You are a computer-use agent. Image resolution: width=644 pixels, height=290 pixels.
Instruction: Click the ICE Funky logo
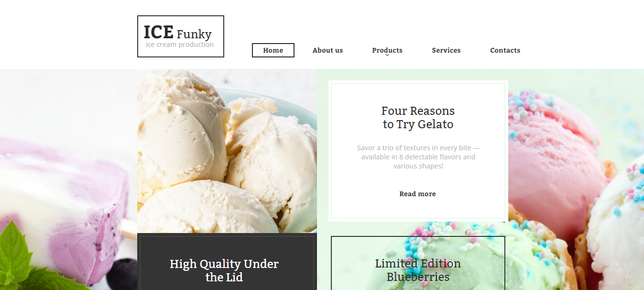(x=180, y=36)
